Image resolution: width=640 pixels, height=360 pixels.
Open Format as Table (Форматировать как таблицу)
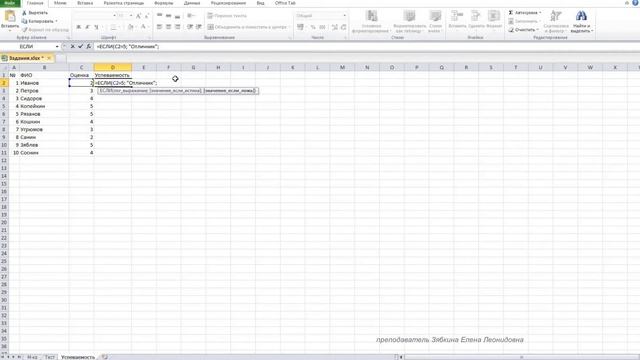click(x=410, y=22)
